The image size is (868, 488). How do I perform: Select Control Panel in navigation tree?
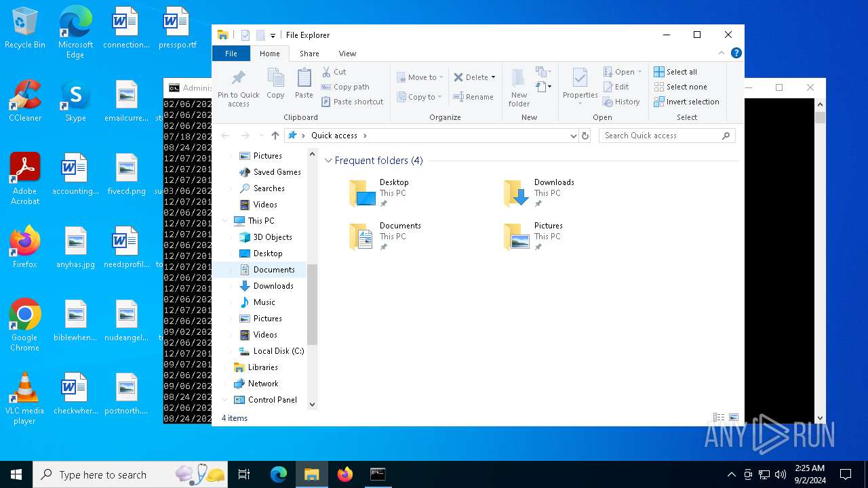265,400
